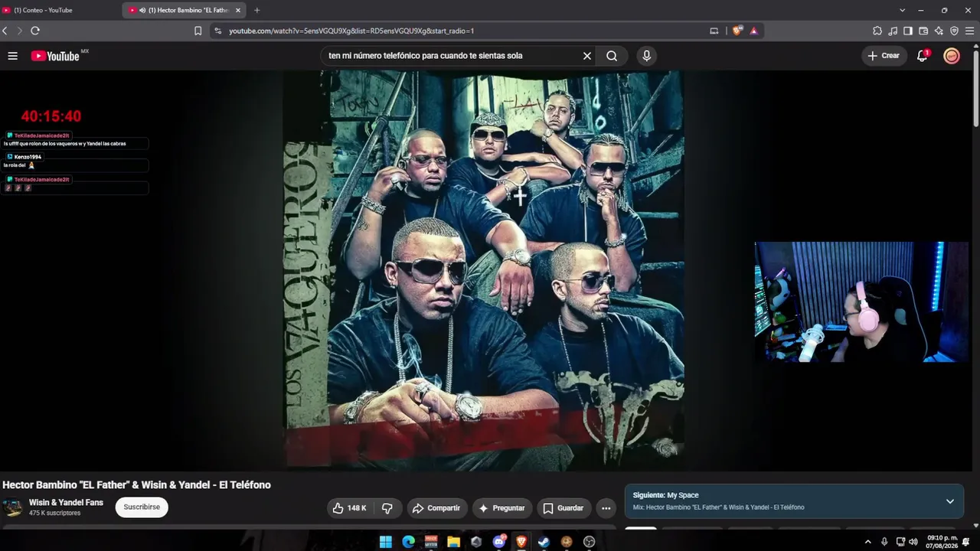Open Brave Shields panel
Viewport: 980px width, 551px height.
(737, 31)
